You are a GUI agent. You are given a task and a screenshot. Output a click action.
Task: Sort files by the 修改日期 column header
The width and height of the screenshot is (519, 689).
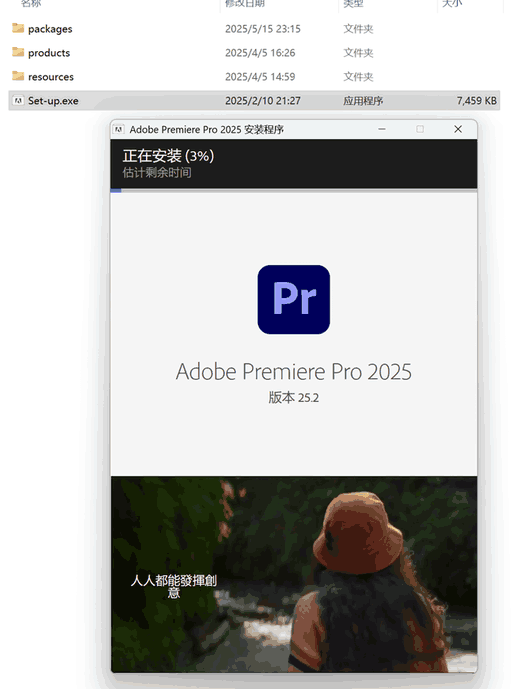click(x=245, y=4)
